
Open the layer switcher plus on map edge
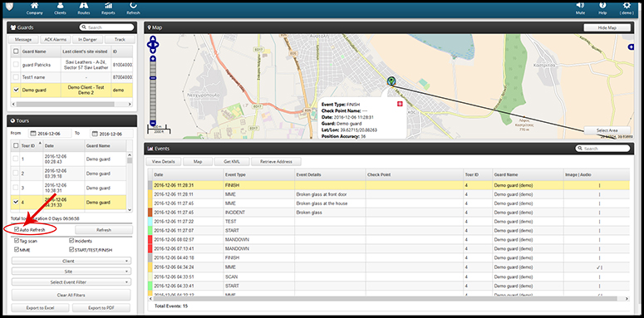(x=631, y=47)
